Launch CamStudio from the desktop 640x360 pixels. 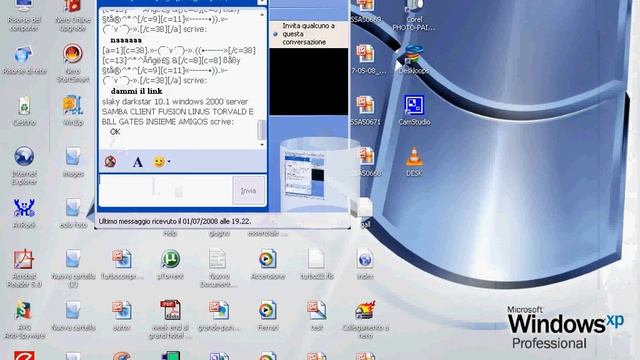tap(413, 110)
